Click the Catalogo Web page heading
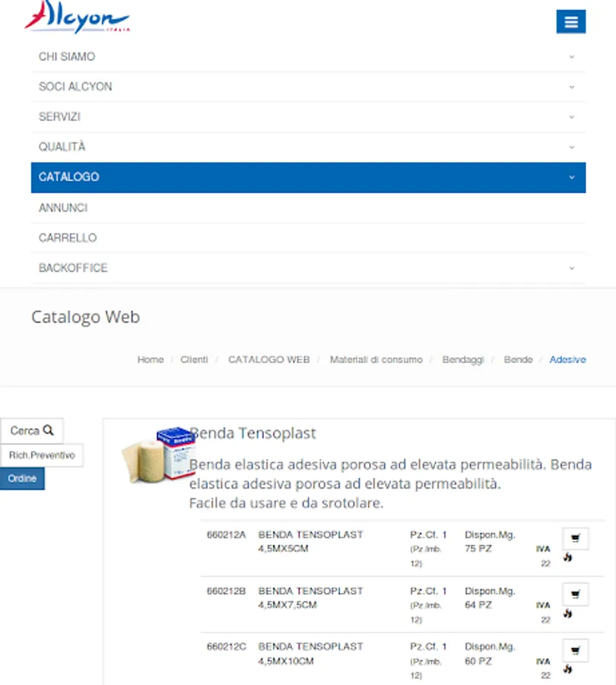This screenshot has width=616, height=685. coord(86,317)
